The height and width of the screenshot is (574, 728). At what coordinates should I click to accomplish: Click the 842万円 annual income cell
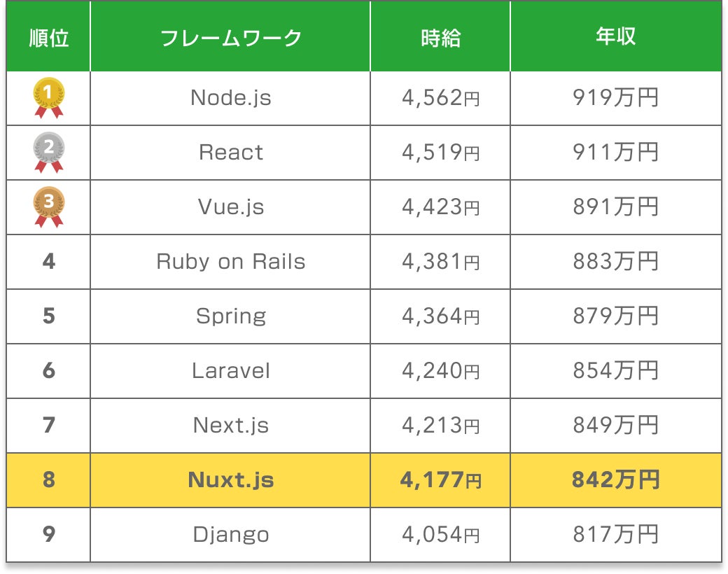(x=615, y=479)
